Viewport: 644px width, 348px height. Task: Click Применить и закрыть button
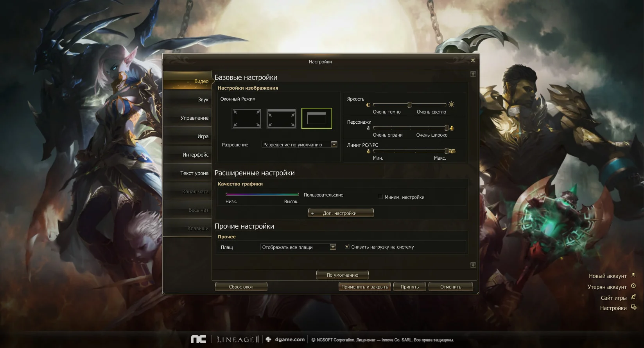pyautogui.click(x=365, y=287)
